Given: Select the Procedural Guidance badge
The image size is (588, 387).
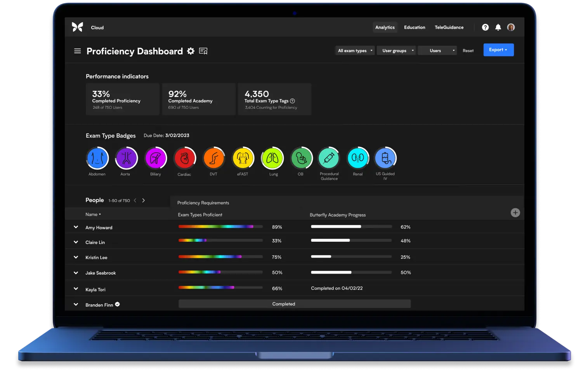Looking at the screenshot, I should [328, 158].
